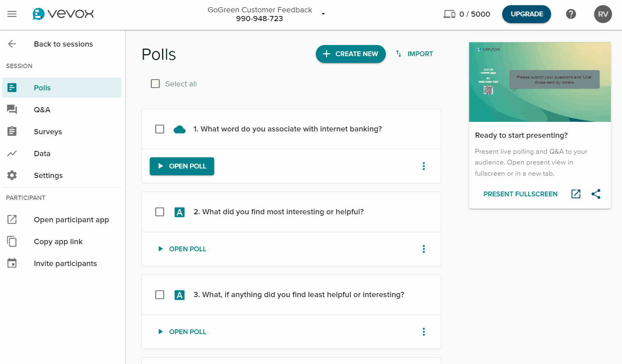Screen dimensions: 622x364
Task: Check the box for poll 1
Action: [160, 129]
